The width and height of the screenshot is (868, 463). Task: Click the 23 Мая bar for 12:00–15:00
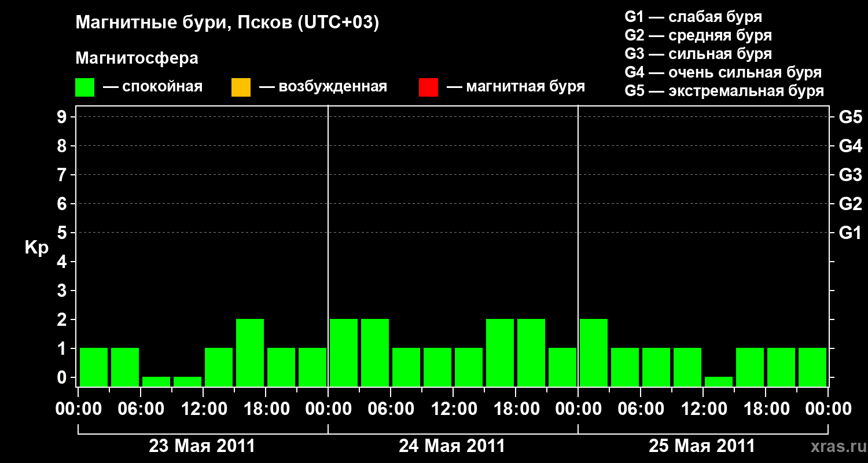pyautogui.click(x=219, y=367)
